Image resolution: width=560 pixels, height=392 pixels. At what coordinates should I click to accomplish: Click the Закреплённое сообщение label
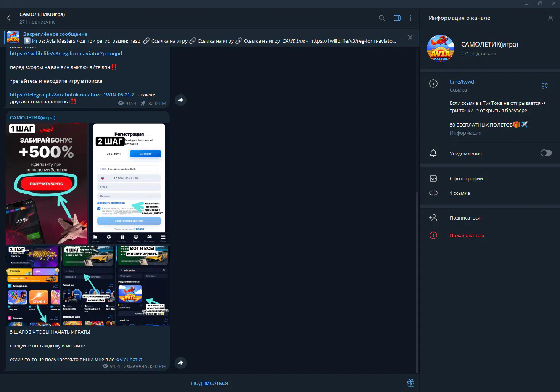pyautogui.click(x=55, y=34)
